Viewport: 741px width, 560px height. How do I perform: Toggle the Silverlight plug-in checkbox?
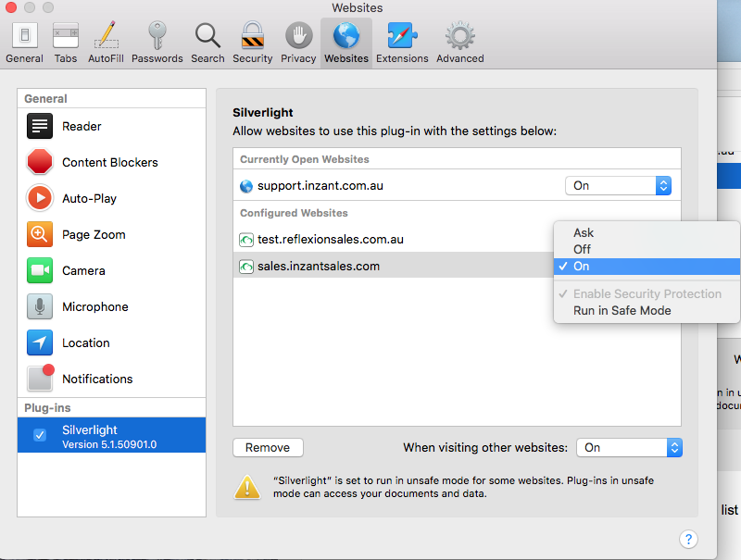point(40,435)
